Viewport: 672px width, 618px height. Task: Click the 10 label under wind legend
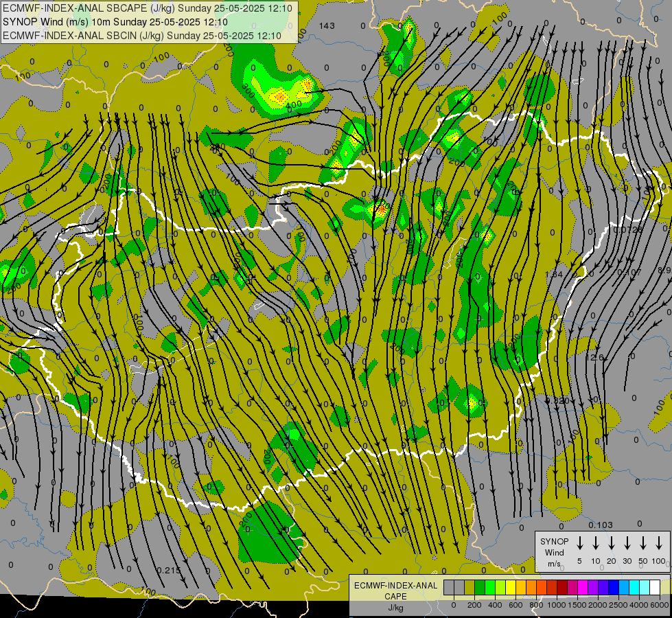595,561
